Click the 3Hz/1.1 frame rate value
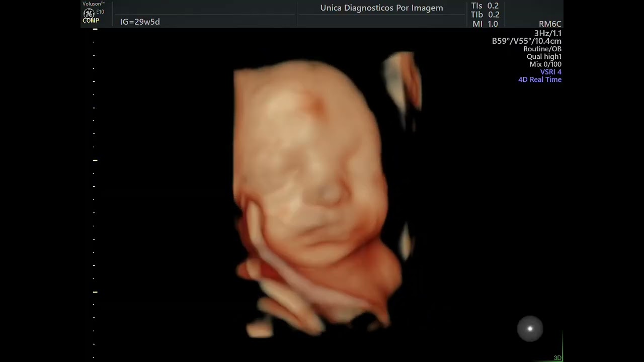This screenshot has height=362, width=644. pyautogui.click(x=547, y=33)
